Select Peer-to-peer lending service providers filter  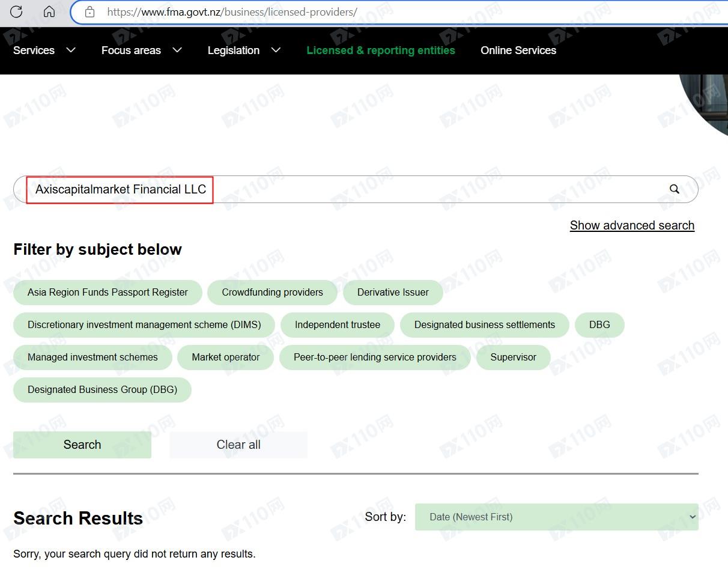click(375, 357)
